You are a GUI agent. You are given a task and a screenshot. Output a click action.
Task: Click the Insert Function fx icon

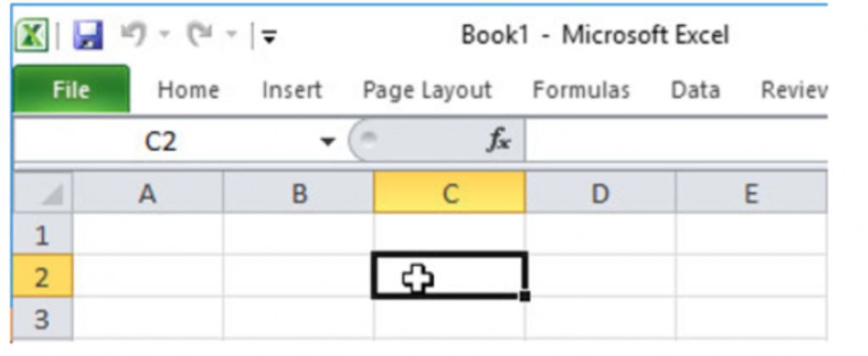[498, 142]
